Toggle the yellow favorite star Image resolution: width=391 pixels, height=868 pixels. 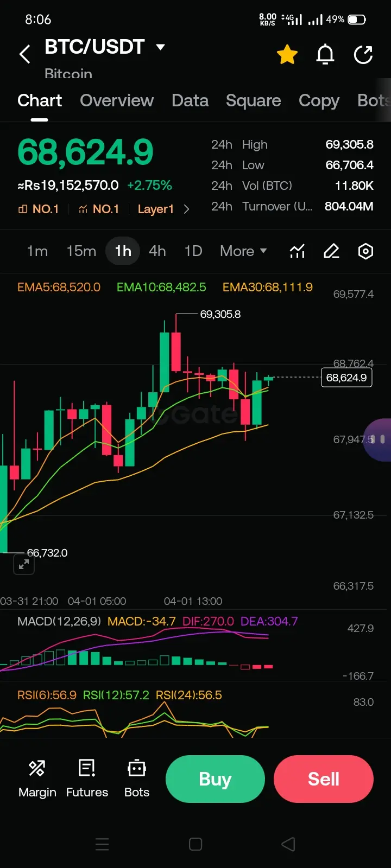pos(287,55)
